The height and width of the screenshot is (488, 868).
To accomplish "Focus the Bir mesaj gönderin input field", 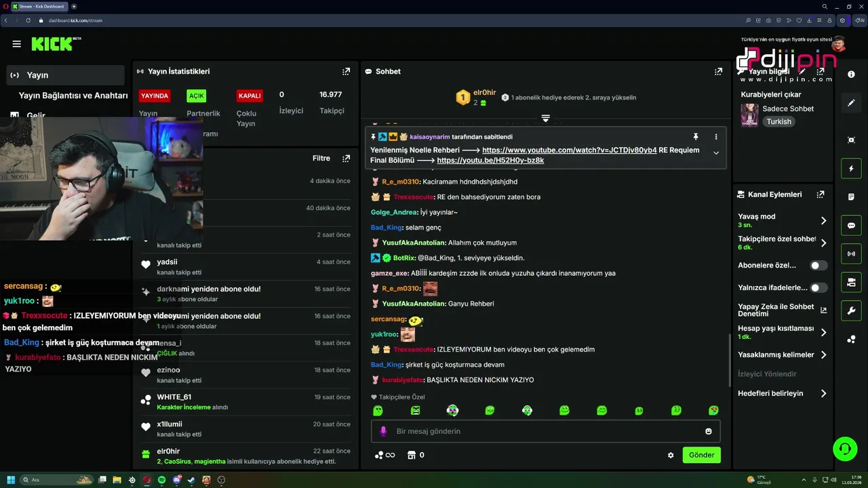I will (x=546, y=431).
